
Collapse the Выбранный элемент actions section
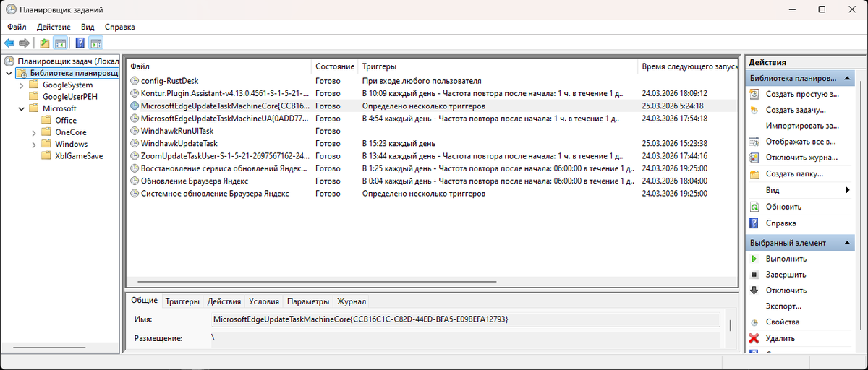pos(847,243)
